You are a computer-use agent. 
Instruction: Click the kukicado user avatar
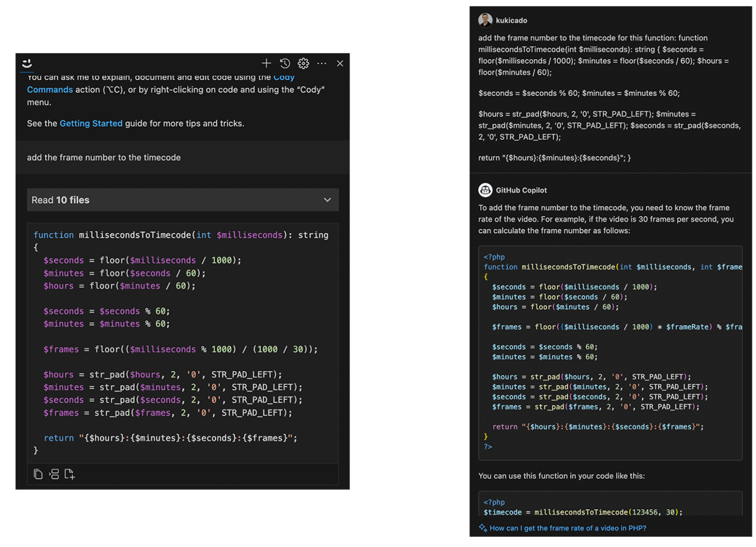485,20
